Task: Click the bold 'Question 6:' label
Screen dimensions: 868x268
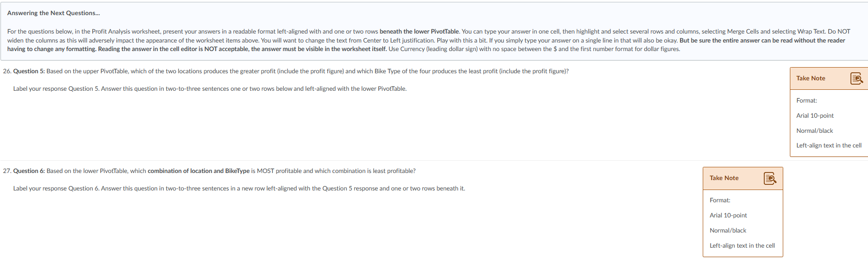Action: tap(29, 171)
